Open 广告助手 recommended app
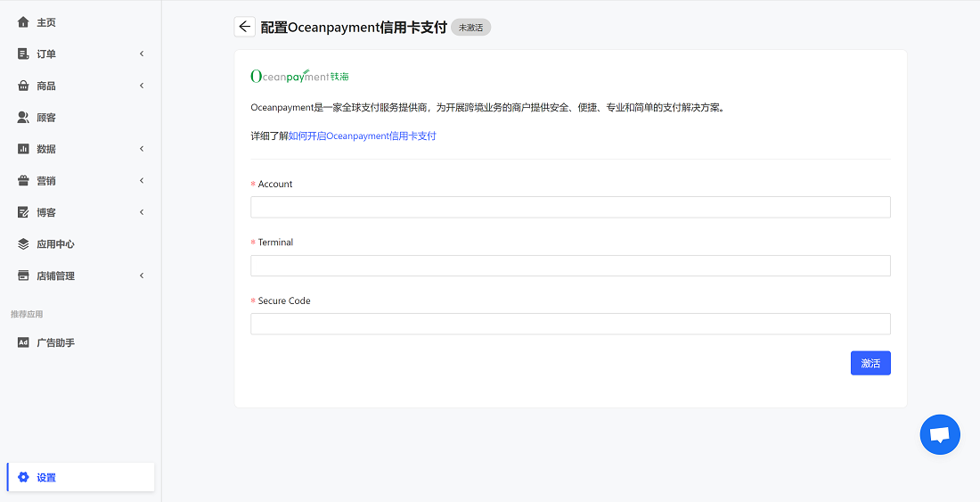The height and width of the screenshot is (502, 980). coord(55,342)
